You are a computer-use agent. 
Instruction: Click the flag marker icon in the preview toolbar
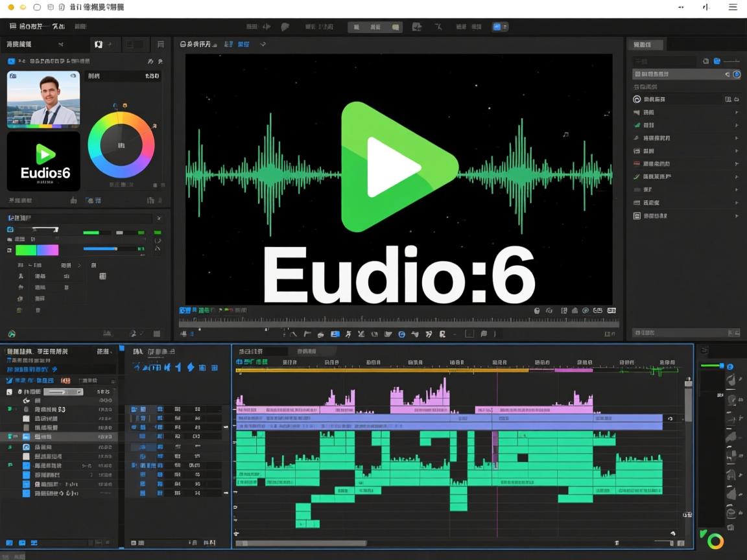point(307,334)
